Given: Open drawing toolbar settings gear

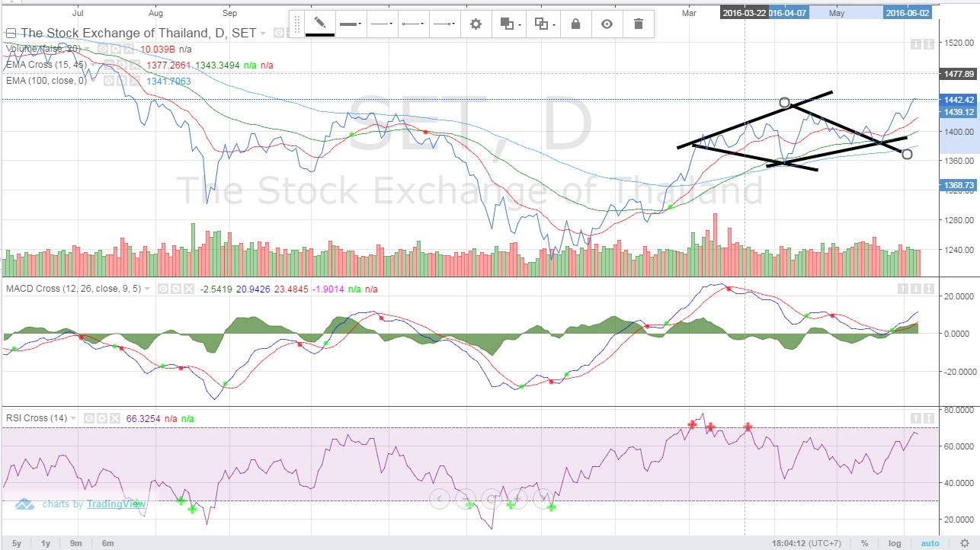Looking at the screenshot, I should point(476,24).
